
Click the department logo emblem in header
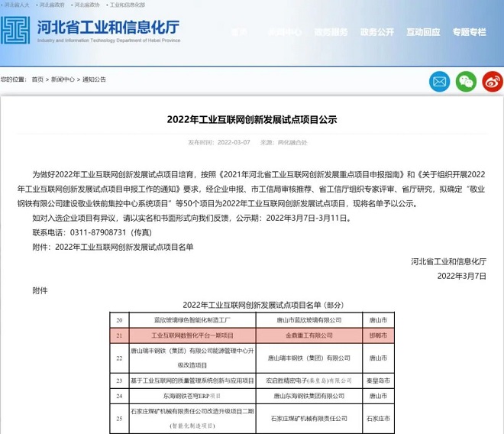16,31
